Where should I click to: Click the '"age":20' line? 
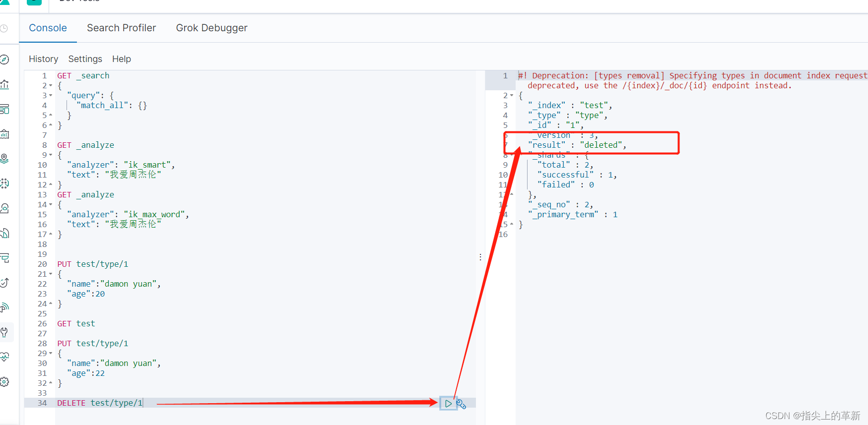click(86, 294)
